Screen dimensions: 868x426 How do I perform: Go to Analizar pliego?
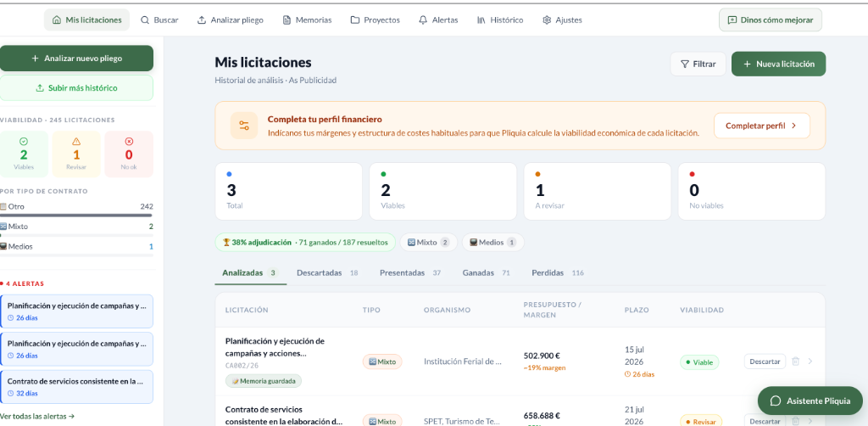tap(231, 20)
